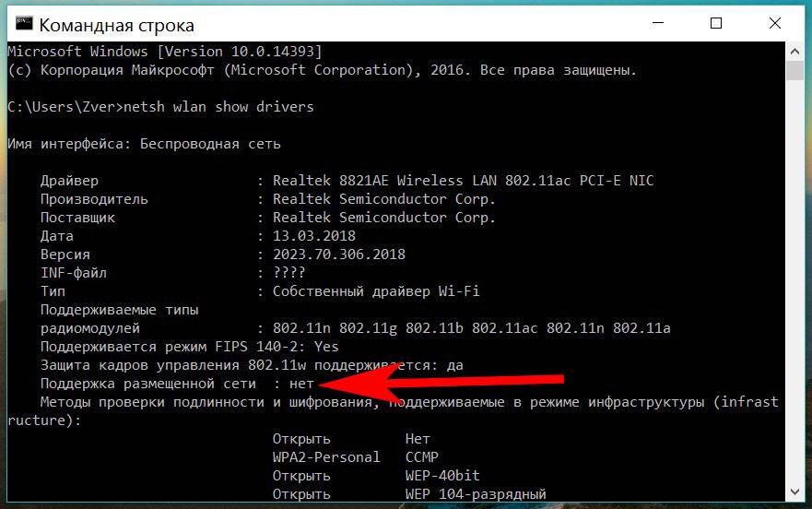Screen dimensions: 812x509
Task: Click the version number 2023.70.306.2018
Action: [x=338, y=254]
